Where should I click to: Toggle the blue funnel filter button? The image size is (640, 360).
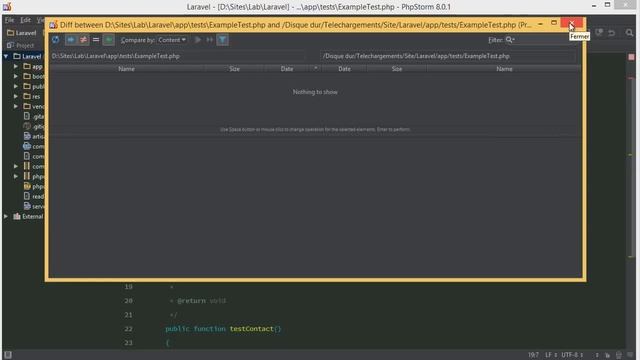222,40
